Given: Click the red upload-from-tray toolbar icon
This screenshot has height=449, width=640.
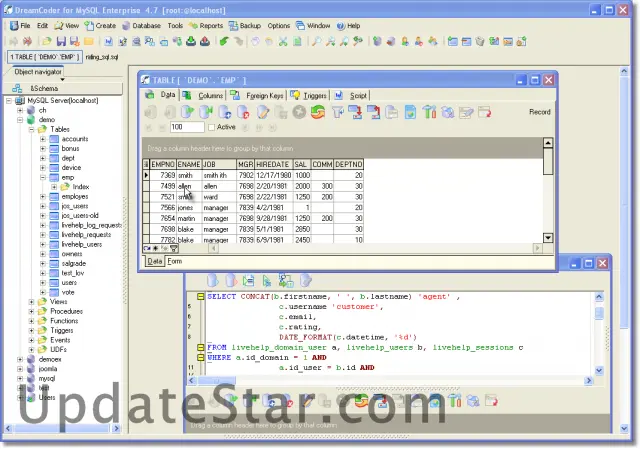Looking at the screenshot, I should [205, 41].
